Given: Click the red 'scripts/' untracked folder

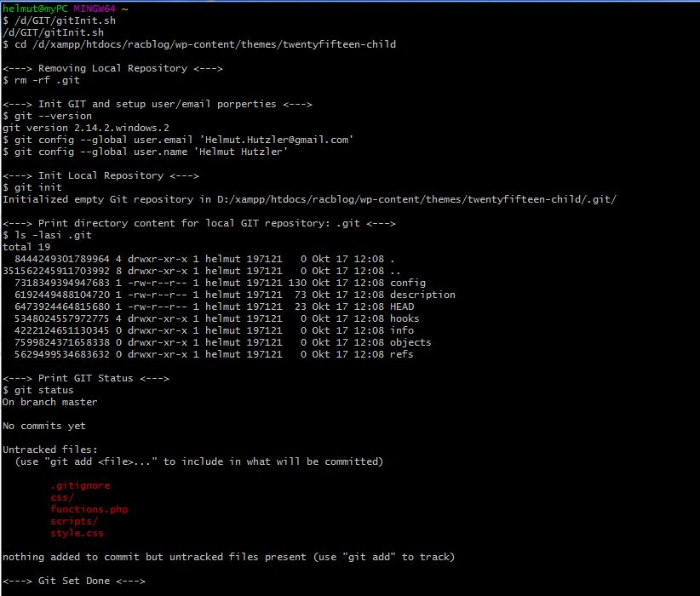Looking at the screenshot, I should (74, 521).
